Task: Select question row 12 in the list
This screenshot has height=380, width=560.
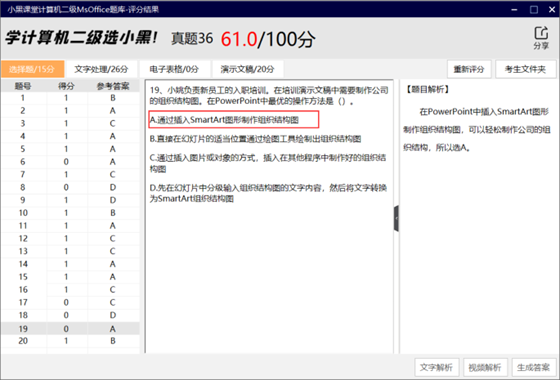Action: click(x=70, y=239)
